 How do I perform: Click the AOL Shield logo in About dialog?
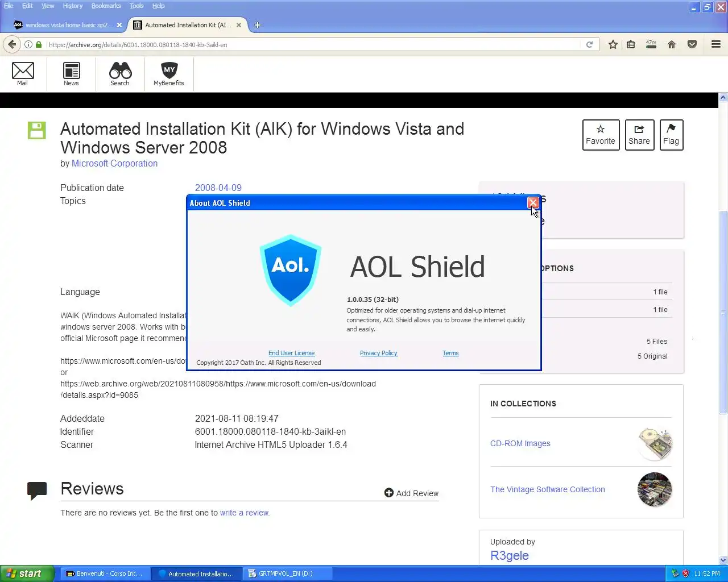(x=291, y=270)
